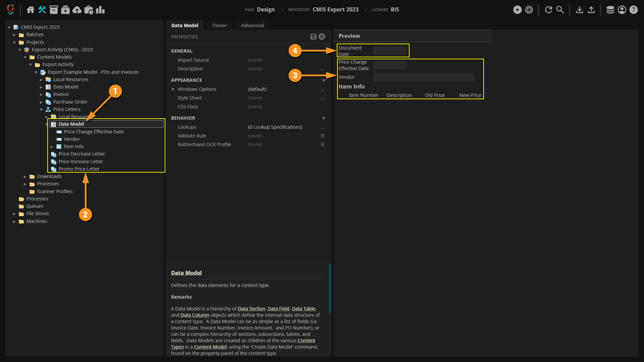
Task: Open the user account icon
Action: click(x=622, y=10)
